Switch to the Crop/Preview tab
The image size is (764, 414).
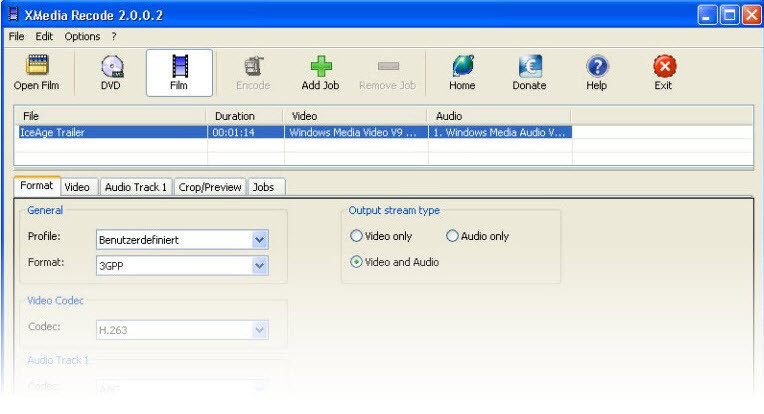click(210, 187)
